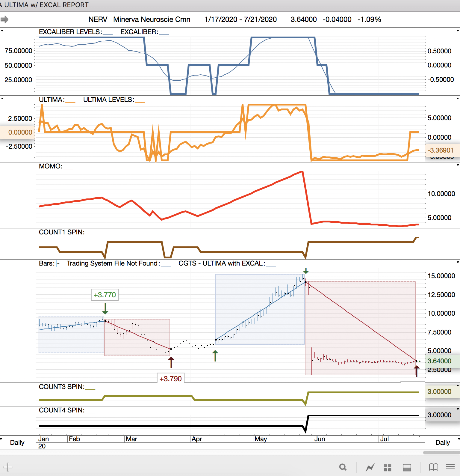Open the chart line drawing tool icon
The height and width of the screenshot is (476, 460).
tap(370, 467)
